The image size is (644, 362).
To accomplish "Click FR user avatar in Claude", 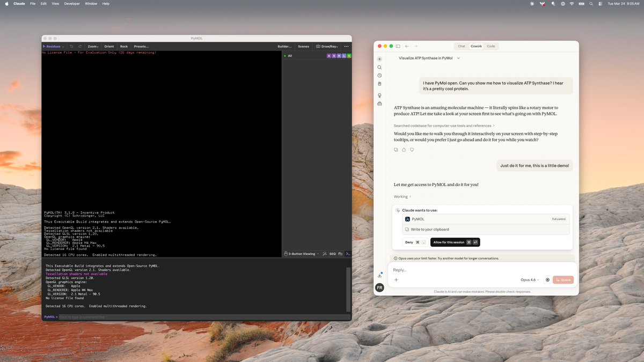I will (379, 287).
